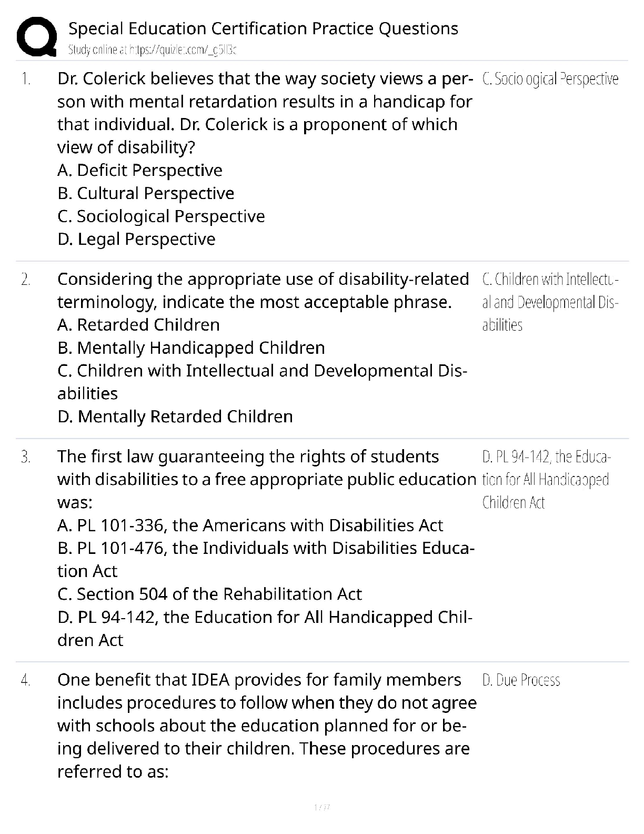
Task: Choose option B. Mentally Handicapped Children
Action: [x=191, y=347]
